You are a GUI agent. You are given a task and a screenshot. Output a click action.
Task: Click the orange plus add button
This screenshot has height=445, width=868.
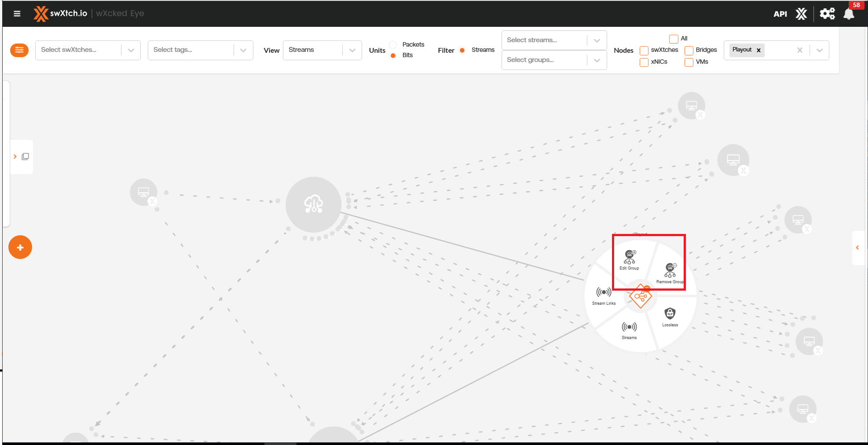point(20,247)
